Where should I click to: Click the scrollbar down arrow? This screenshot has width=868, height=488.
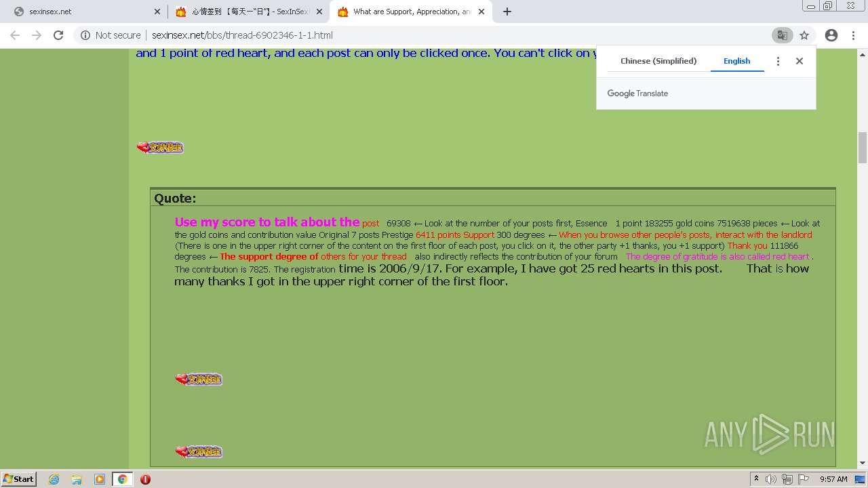pos(863,464)
